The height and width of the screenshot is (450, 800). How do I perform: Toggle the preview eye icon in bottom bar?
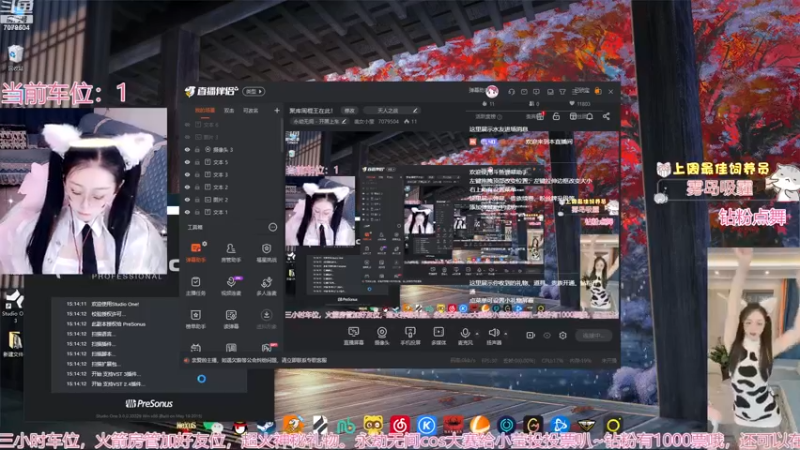point(547,335)
